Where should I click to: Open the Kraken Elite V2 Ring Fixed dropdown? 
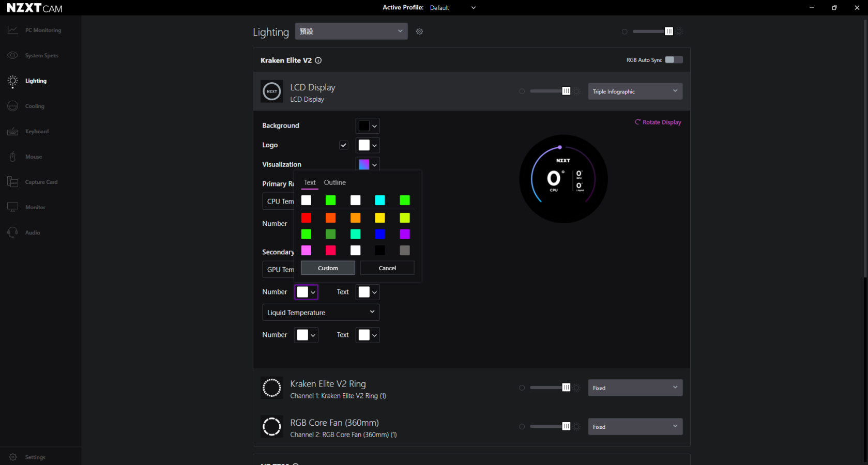[x=635, y=388]
